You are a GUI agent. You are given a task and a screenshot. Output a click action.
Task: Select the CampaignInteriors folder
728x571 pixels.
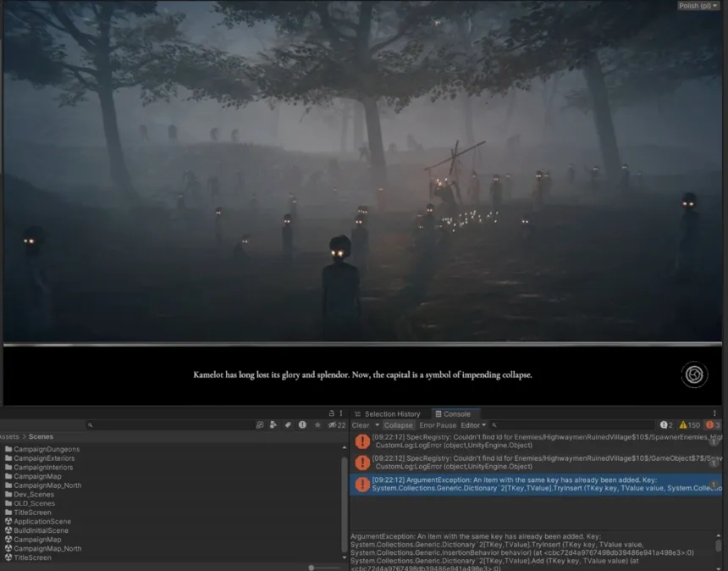tap(39, 468)
